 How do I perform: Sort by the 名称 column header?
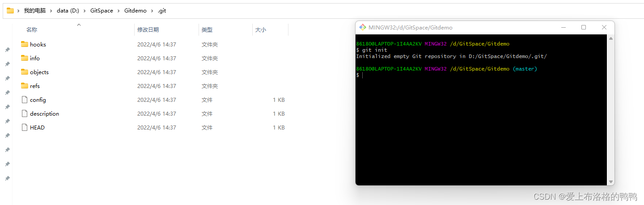[32, 29]
